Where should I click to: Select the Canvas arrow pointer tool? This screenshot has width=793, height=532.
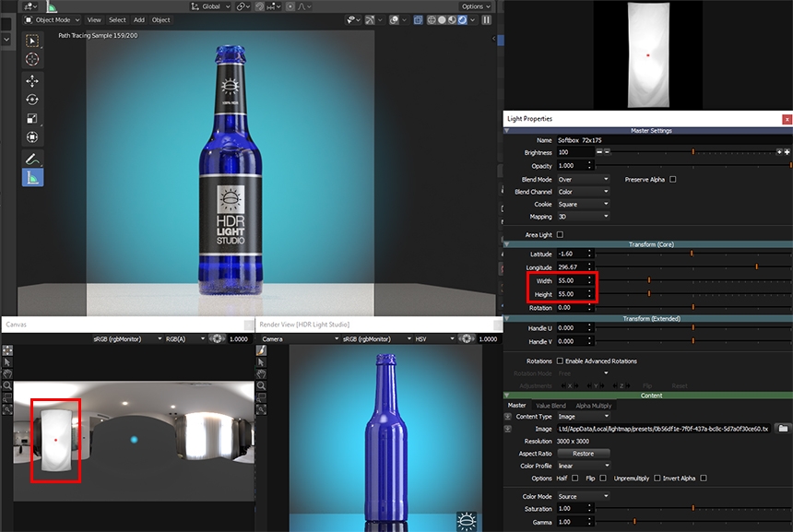click(x=7, y=362)
